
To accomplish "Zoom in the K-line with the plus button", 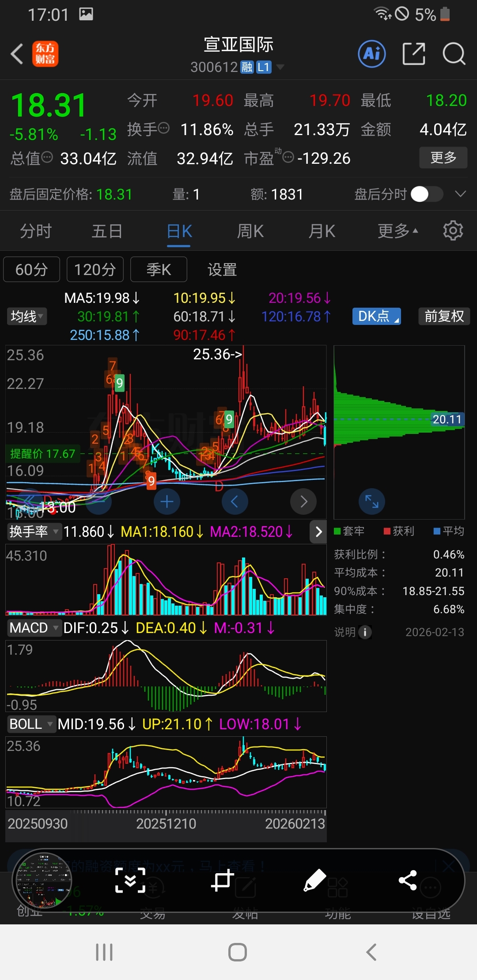I will pyautogui.click(x=167, y=501).
